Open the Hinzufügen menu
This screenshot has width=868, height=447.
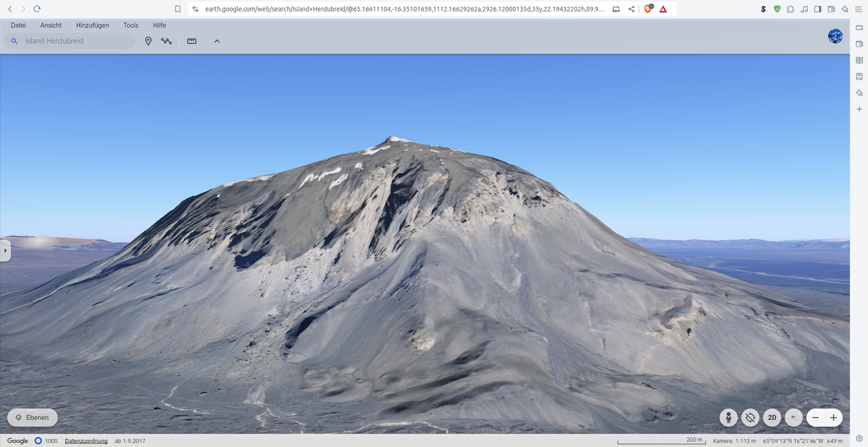pyautogui.click(x=93, y=25)
